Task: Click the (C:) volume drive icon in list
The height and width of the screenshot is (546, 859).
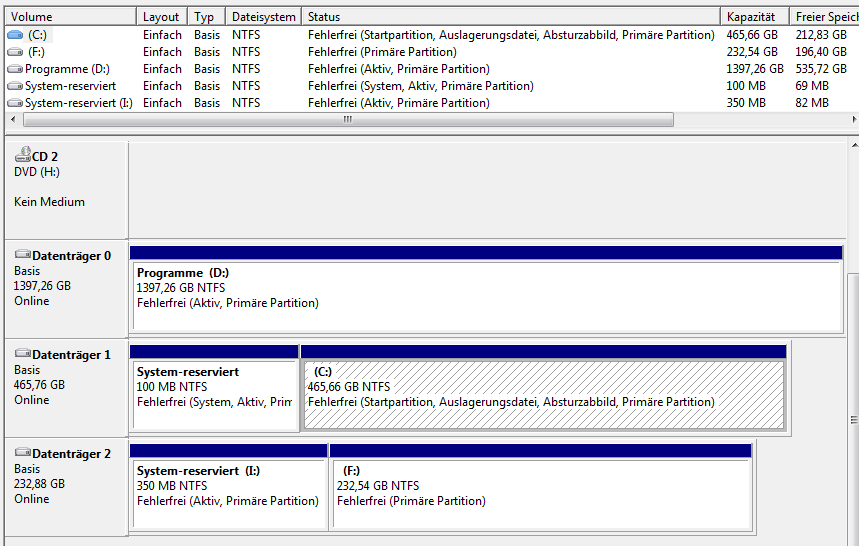Action: 15,35
